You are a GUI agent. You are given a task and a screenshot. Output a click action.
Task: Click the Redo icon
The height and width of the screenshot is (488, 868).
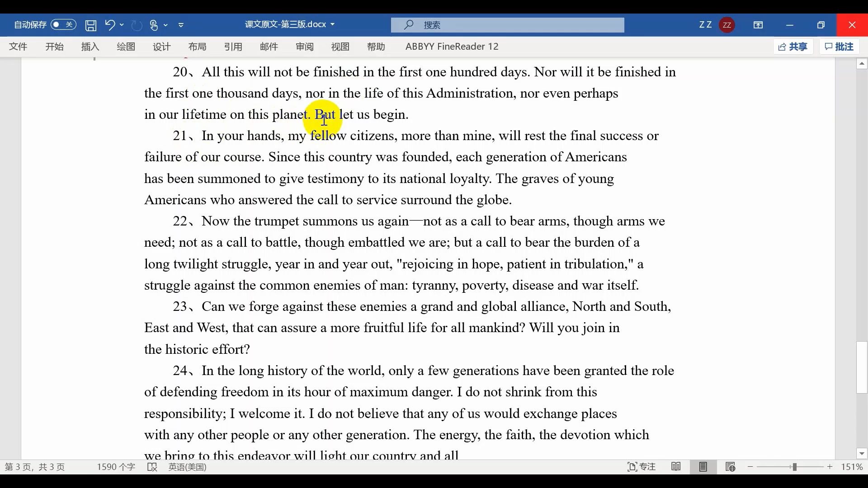click(x=137, y=25)
